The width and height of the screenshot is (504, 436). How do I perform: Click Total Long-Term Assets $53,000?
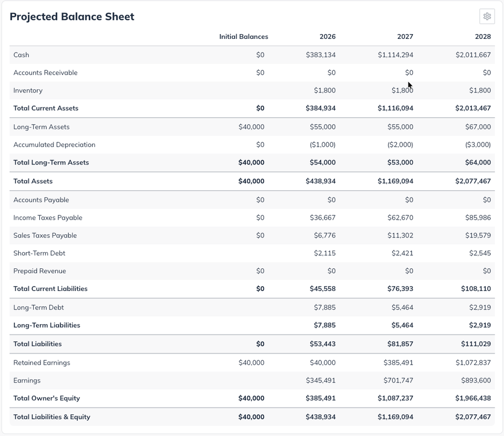click(x=400, y=162)
